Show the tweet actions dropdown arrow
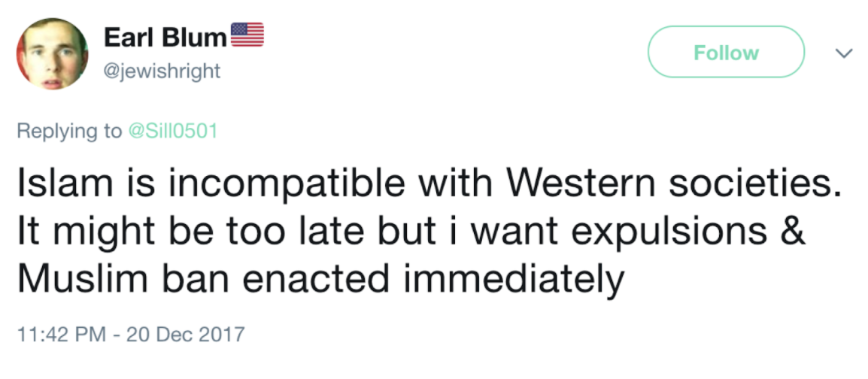 [x=843, y=53]
